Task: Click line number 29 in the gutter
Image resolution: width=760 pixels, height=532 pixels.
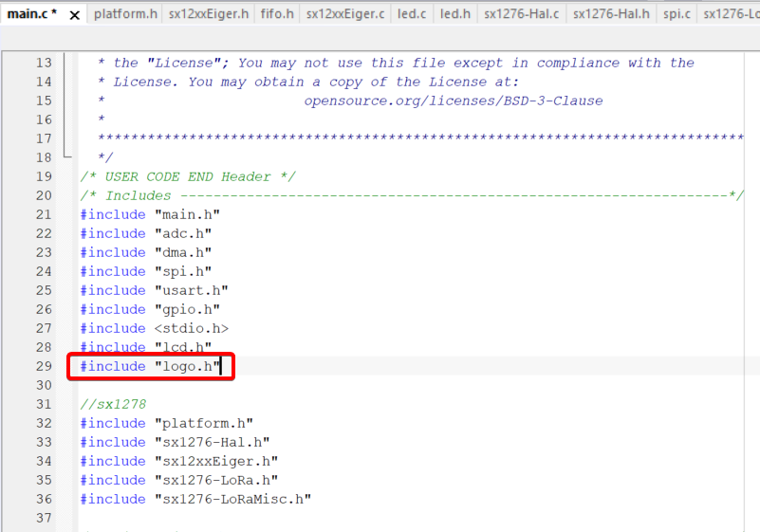Action: pyautogui.click(x=43, y=366)
